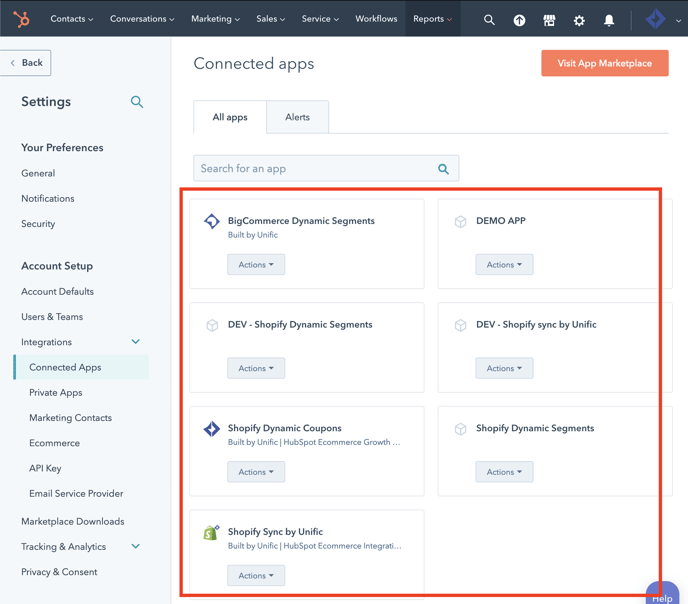Viewport: 688px width, 604px height.
Task: Open Security settings
Action: pos(38,224)
